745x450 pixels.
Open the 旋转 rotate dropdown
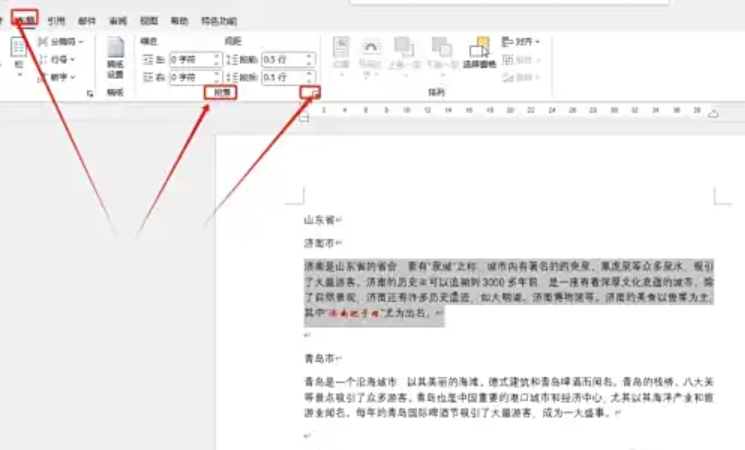point(521,77)
